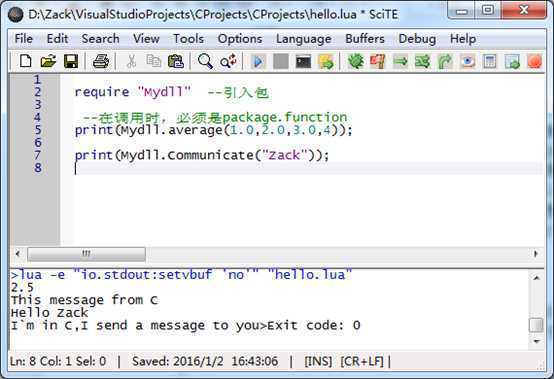Open the Search menu
This screenshot has width=554, height=379.
tap(100, 39)
